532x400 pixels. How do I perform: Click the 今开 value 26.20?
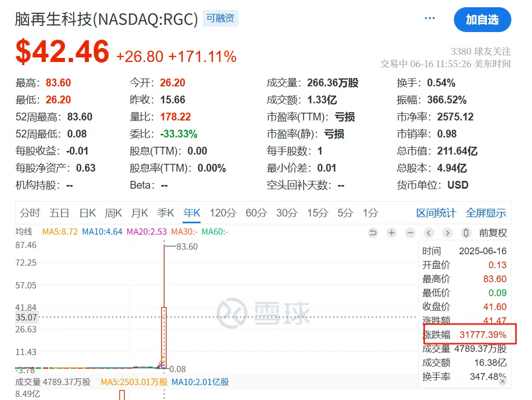(x=173, y=83)
